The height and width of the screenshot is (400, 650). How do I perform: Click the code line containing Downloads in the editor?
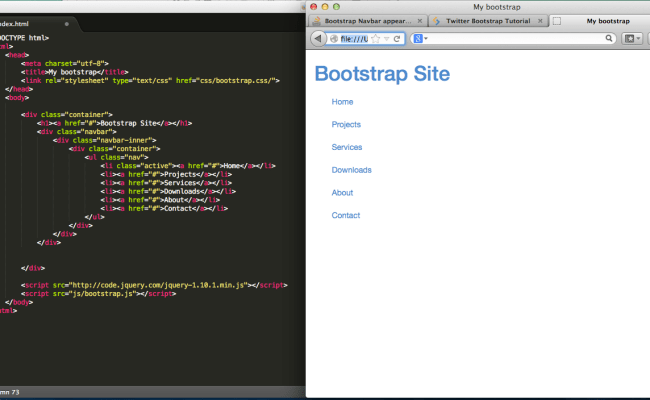coord(168,192)
